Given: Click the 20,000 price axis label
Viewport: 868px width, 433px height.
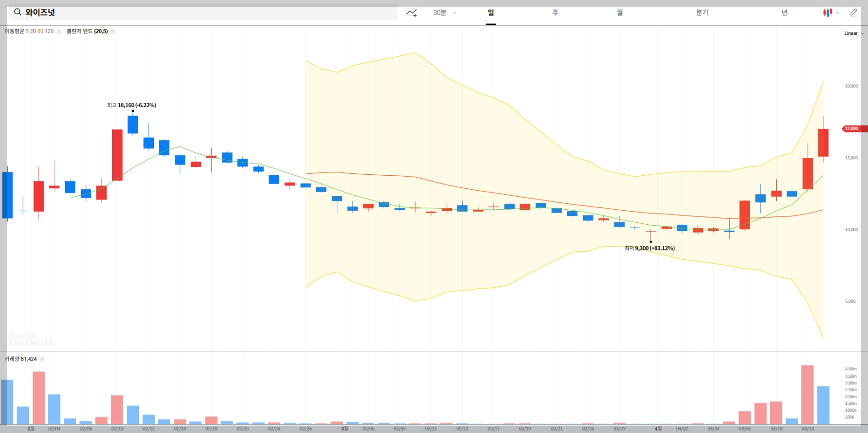Looking at the screenshot, I should coord(851,86).
